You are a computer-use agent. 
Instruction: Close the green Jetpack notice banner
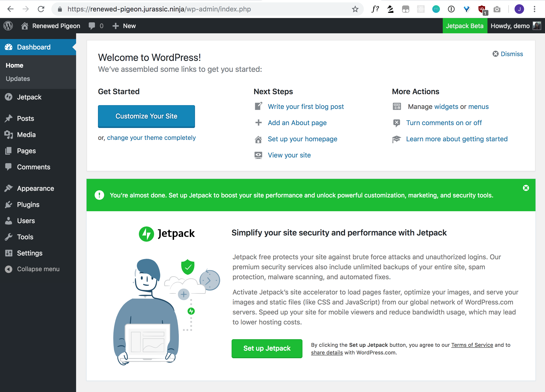[x=526, y=188]
